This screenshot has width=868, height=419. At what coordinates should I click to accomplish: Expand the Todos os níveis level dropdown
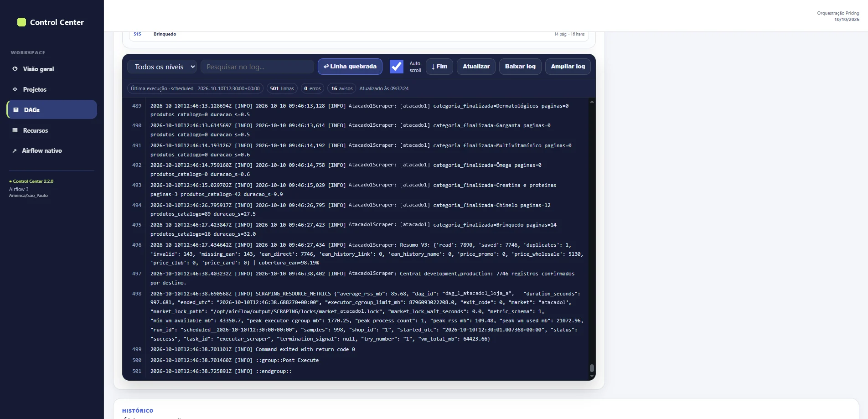[162, 67]
